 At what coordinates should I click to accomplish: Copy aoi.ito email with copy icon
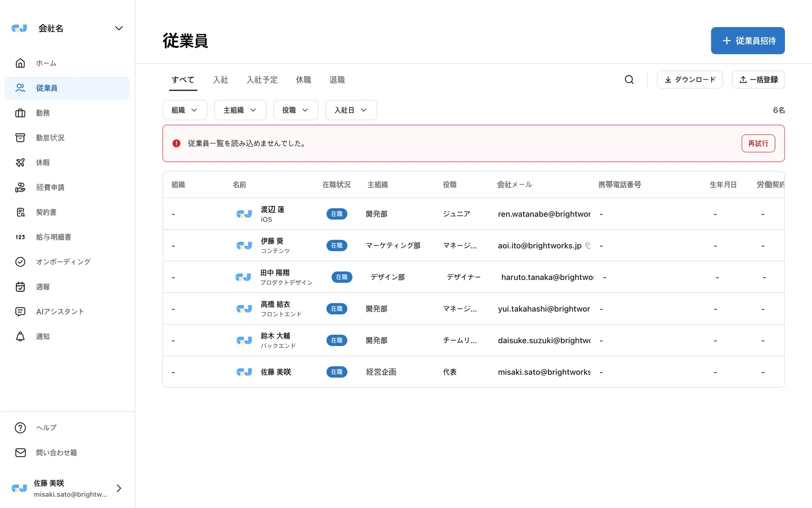[x=588, y=246]
